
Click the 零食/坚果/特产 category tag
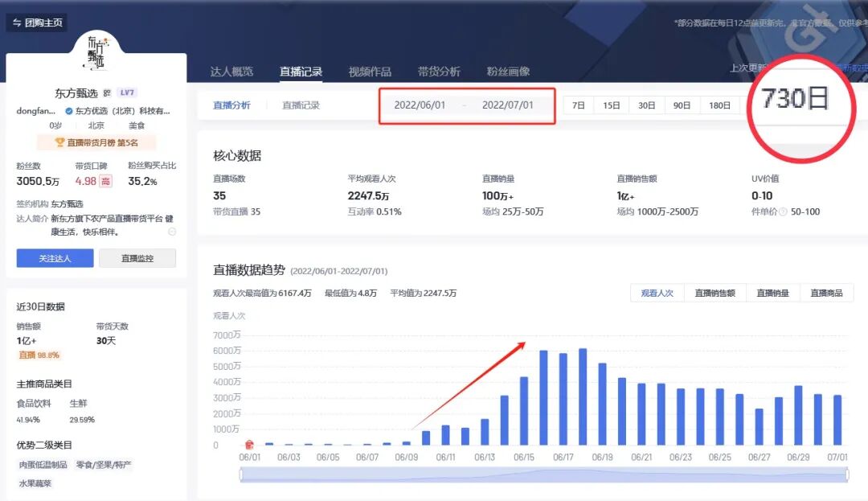104,465
